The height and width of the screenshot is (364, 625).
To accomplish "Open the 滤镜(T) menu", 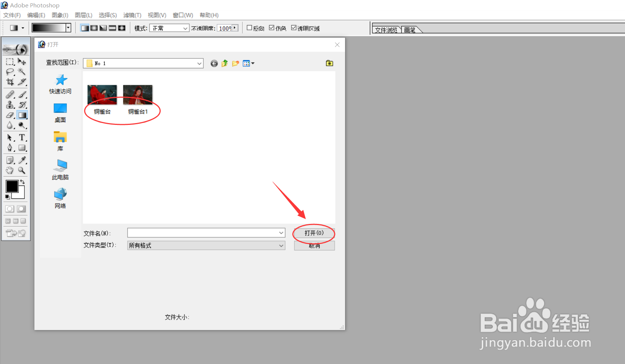I will pos(132,15).
